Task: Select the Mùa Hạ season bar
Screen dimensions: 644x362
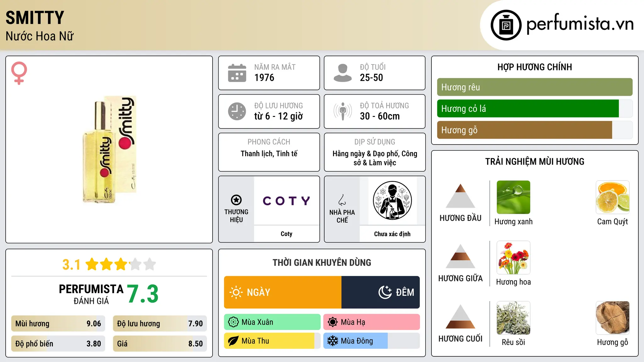Action: (x=371, y=322)
